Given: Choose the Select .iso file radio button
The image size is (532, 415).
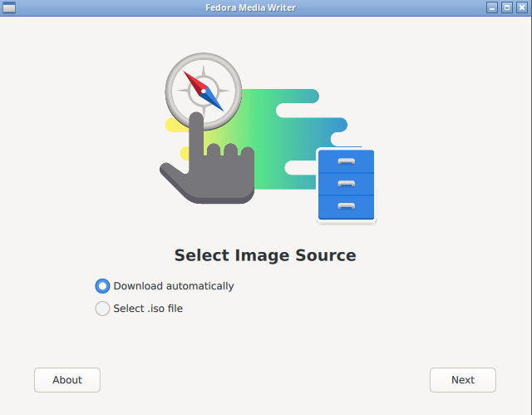Looking at the screenshot, I should click(102, 309).
